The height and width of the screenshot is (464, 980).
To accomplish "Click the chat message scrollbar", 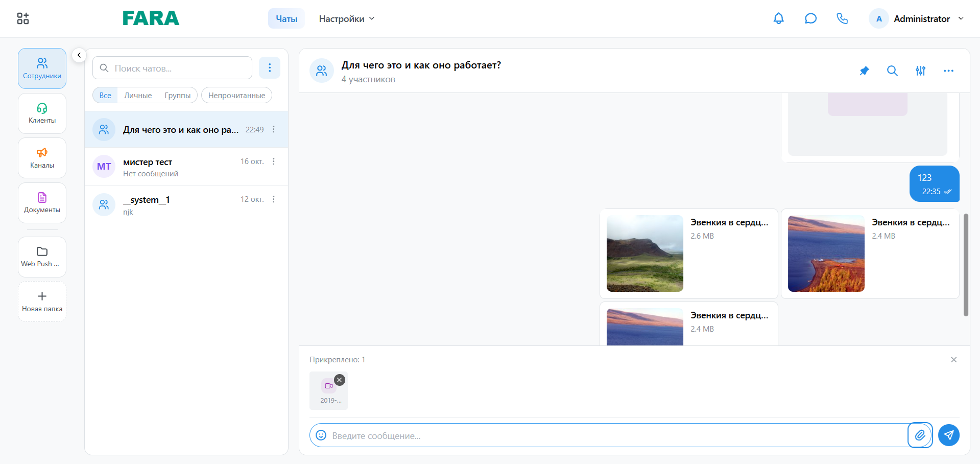I will pos(966,265).
